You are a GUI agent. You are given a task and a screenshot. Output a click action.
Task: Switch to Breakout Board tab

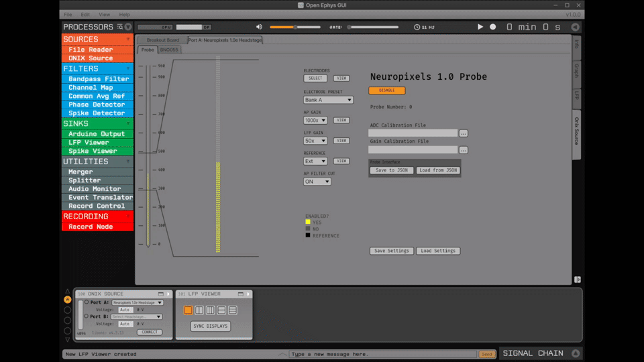tap(162, 40)
